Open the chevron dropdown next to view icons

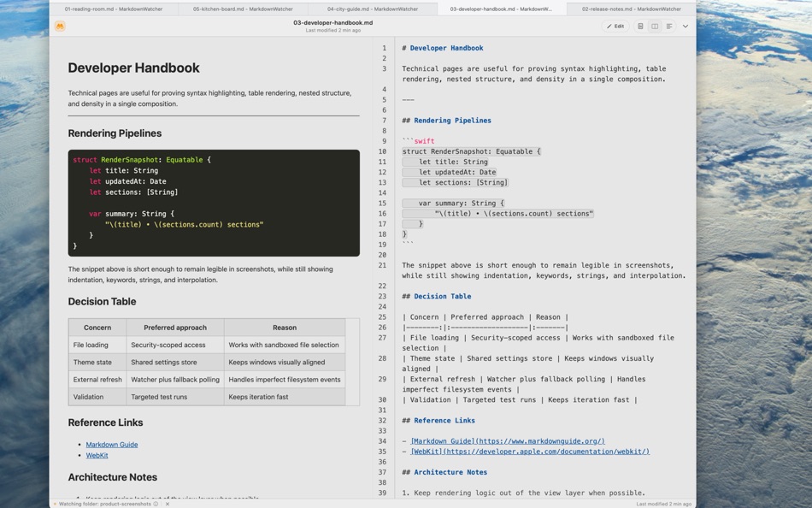pyautogui.click(x=685, y=26)
